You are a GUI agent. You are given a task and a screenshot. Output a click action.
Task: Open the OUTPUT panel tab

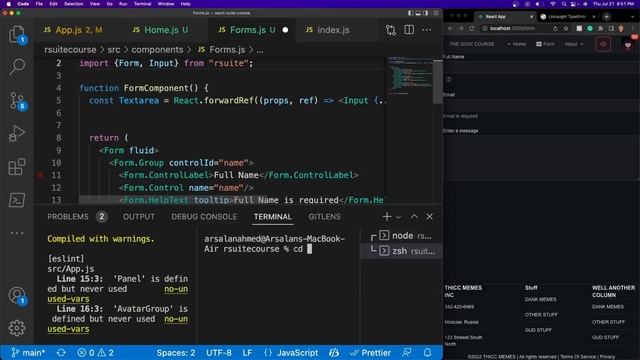(x=139, y=217)
